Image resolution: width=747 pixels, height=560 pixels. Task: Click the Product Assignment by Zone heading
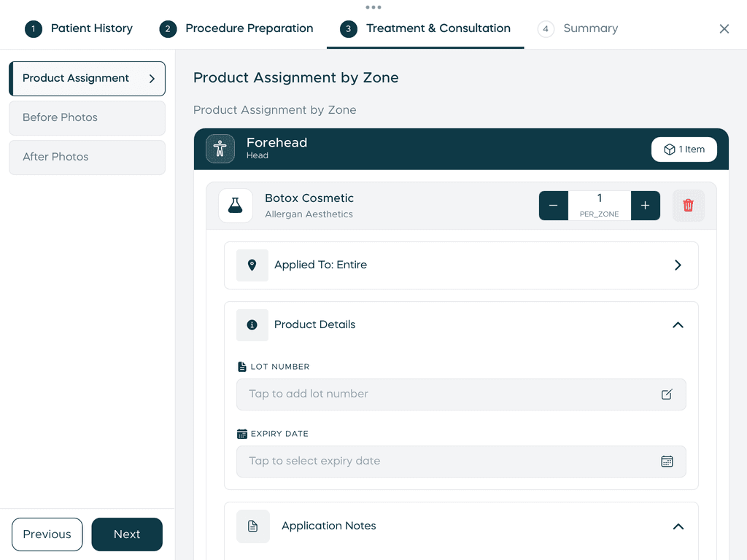pyautogui.click(x=296, y=77)
